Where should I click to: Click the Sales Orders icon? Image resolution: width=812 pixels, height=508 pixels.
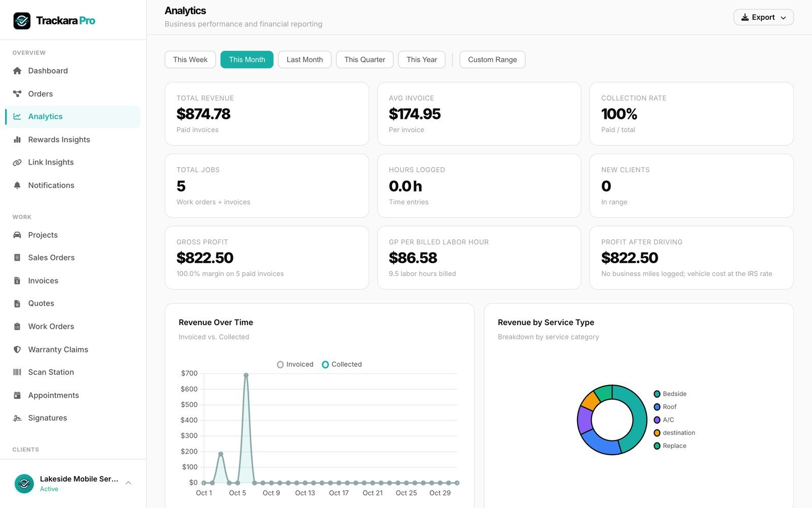[x=17, y=258]
